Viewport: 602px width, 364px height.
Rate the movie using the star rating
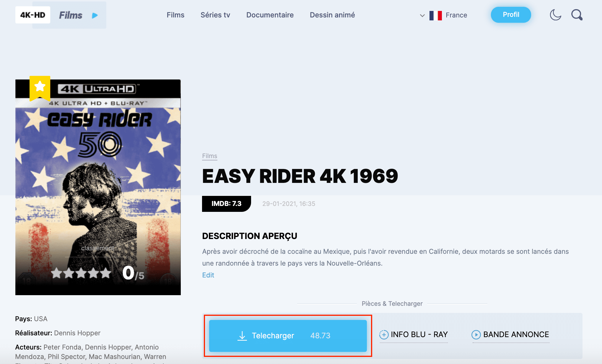pos(81,273)
